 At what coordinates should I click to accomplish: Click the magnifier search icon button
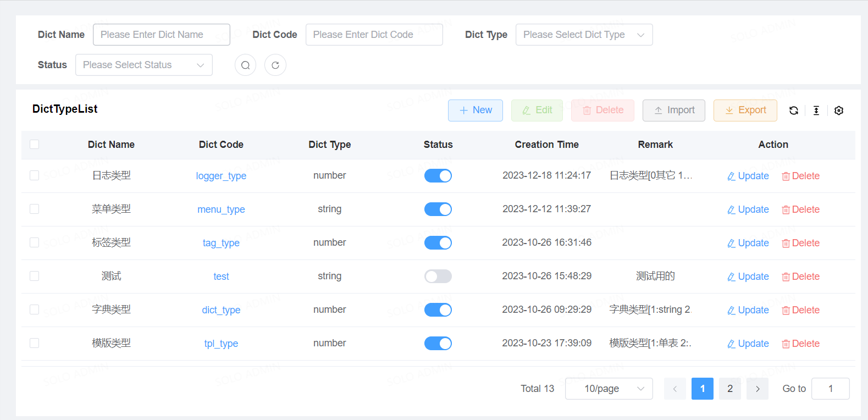point(245,65)
